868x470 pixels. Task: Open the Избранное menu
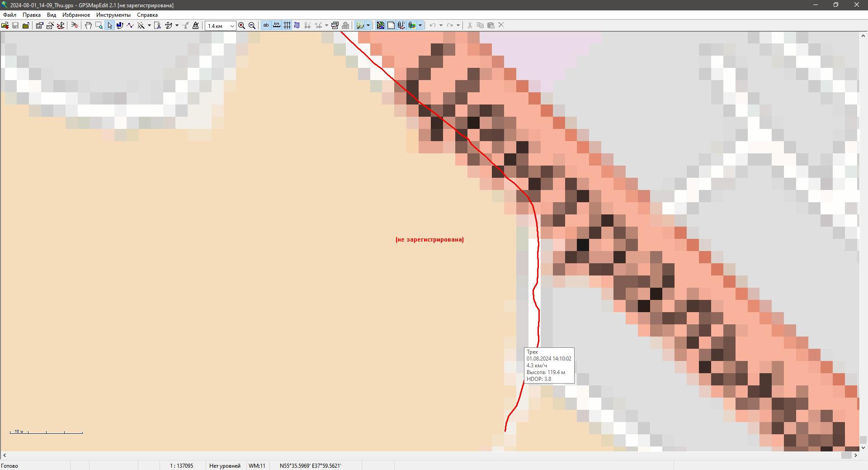tap(76, 15)
